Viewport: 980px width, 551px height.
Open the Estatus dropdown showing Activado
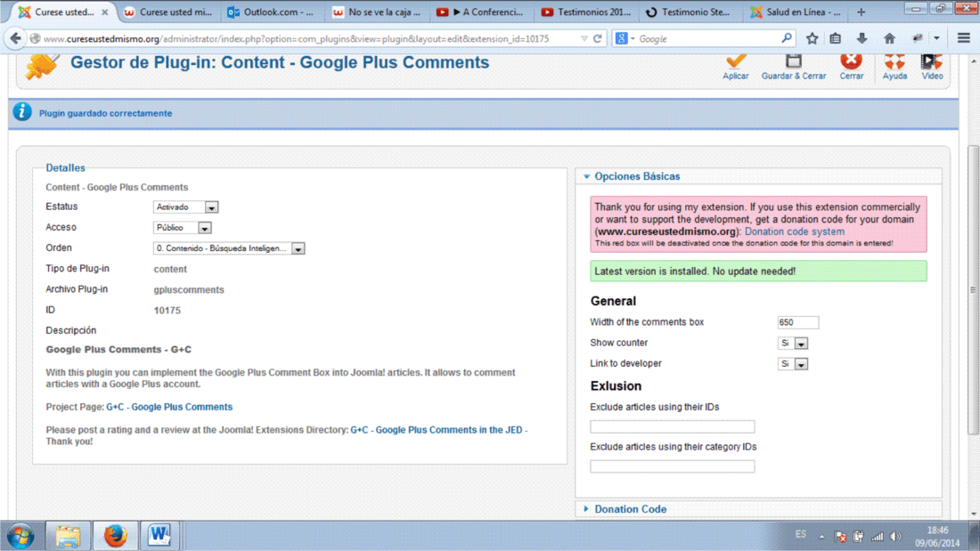pos(185,207)
